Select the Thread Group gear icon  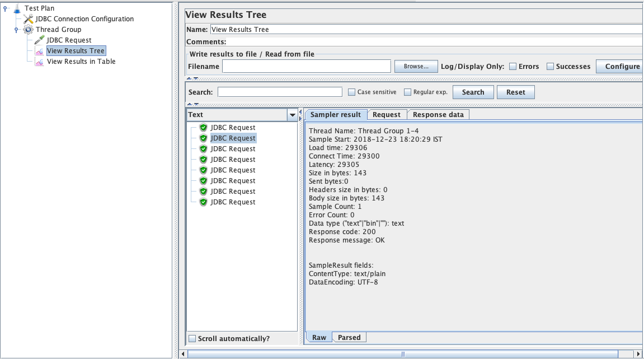pyautogui.click(x=27, y=29)
